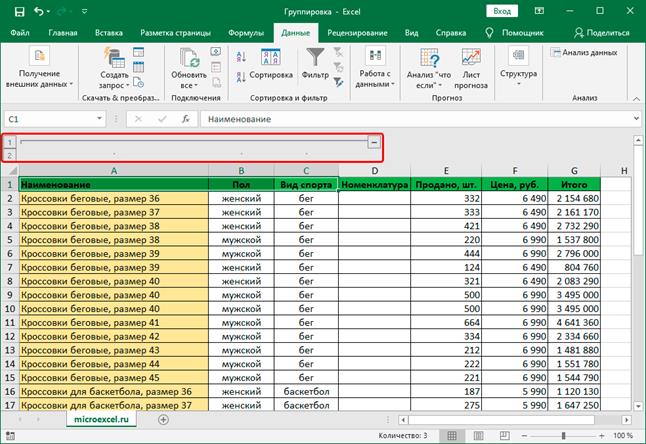Click horizontal scrollbar left arrow
Image resolution: width=646 pixels, height=444 pixels.
(403, 420)
